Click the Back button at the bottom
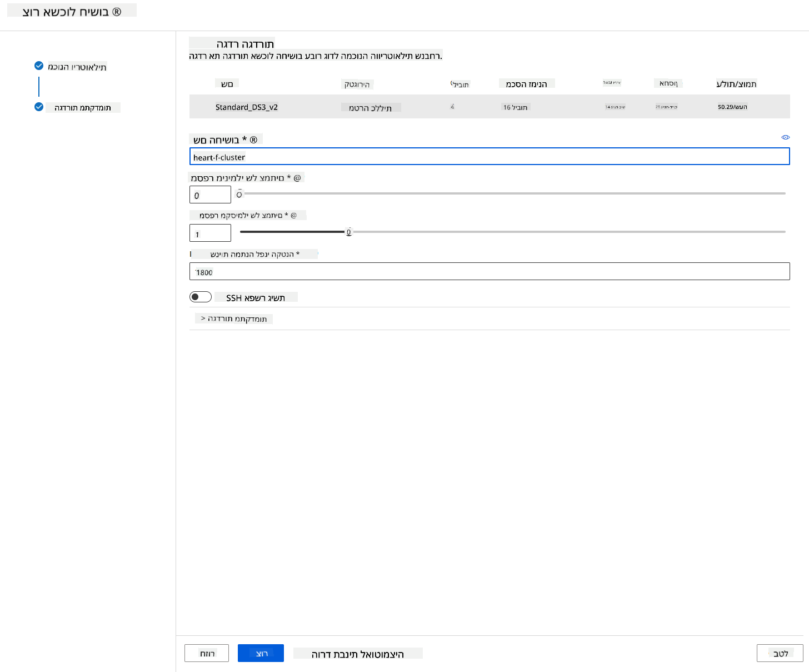This screenshot has height=672, width=809. tap(207, 653)
